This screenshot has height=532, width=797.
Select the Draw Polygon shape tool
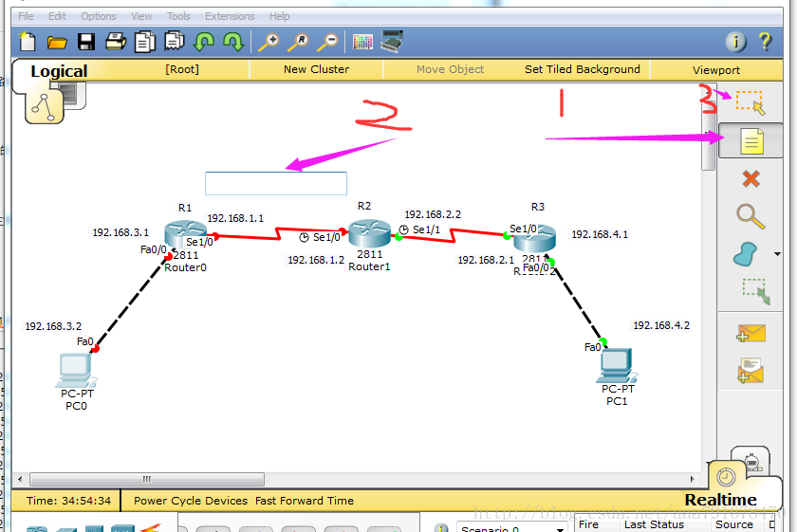click(746, 254)
